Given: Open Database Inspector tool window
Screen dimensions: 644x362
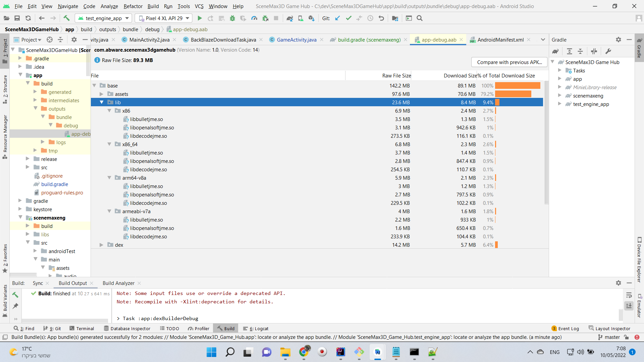Looking at the screenshot, I should tap(127, 328).
